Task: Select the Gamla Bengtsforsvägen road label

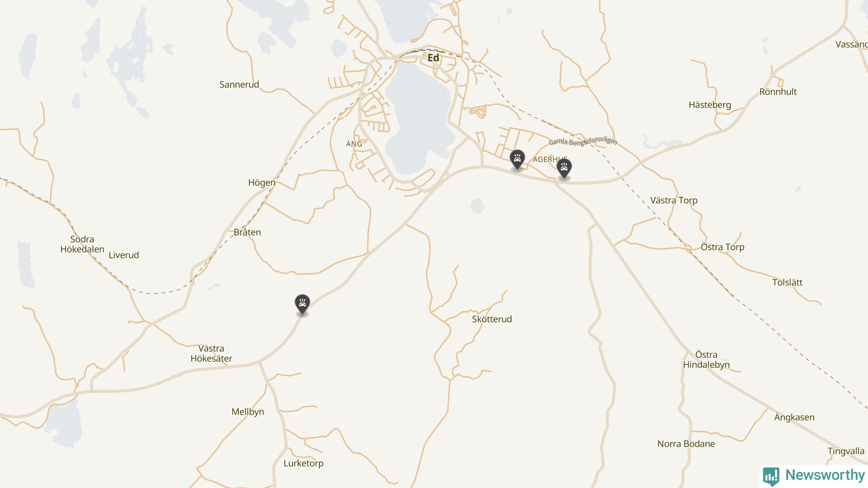Action: [583, 142]
